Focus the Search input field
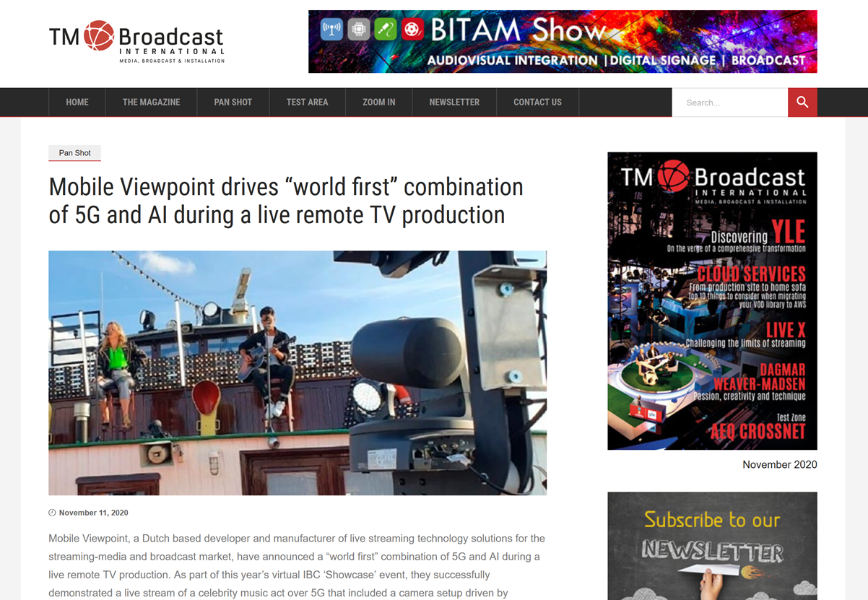 pos(730,103)
